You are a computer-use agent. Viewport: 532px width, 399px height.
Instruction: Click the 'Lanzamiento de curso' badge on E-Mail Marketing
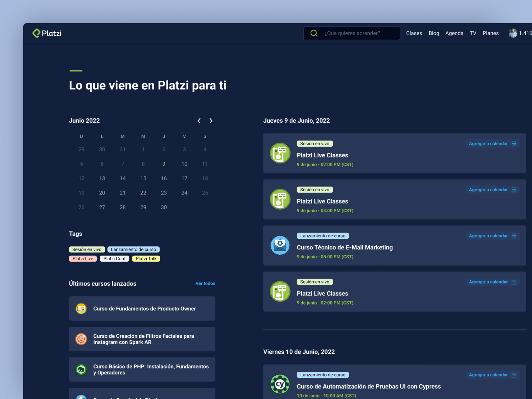[x=323, y=236]
